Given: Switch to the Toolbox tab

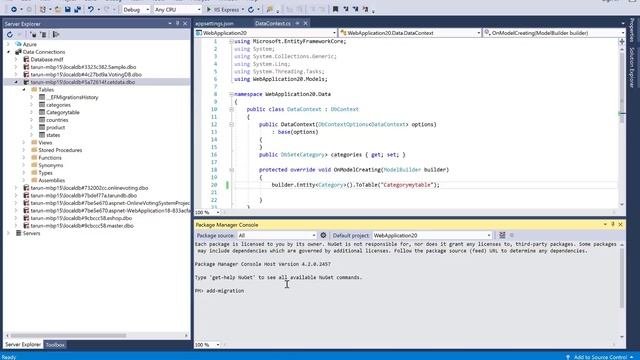Looking at the screenshot, I should (x=55, y=345).
